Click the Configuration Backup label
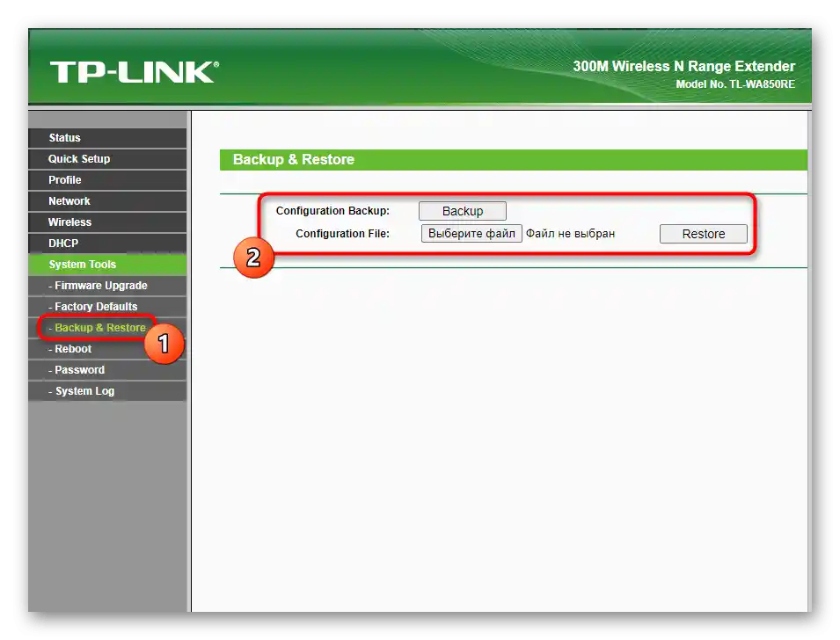 click(332, 210)
